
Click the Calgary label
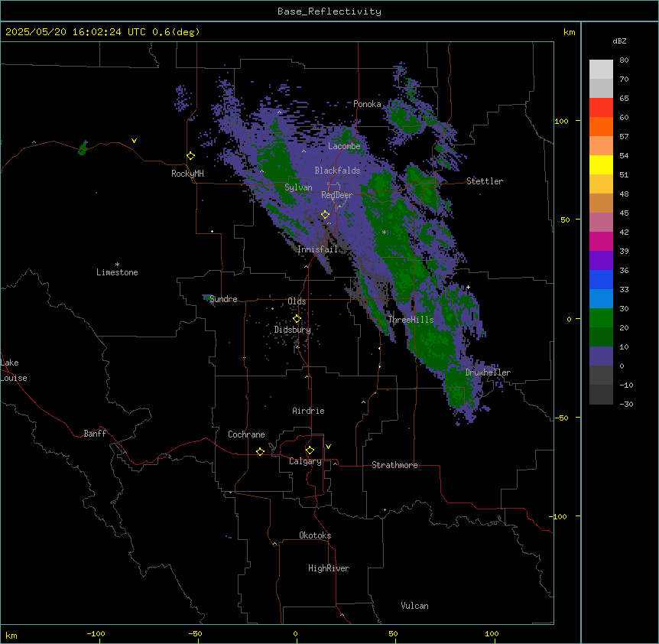point(306,461)
